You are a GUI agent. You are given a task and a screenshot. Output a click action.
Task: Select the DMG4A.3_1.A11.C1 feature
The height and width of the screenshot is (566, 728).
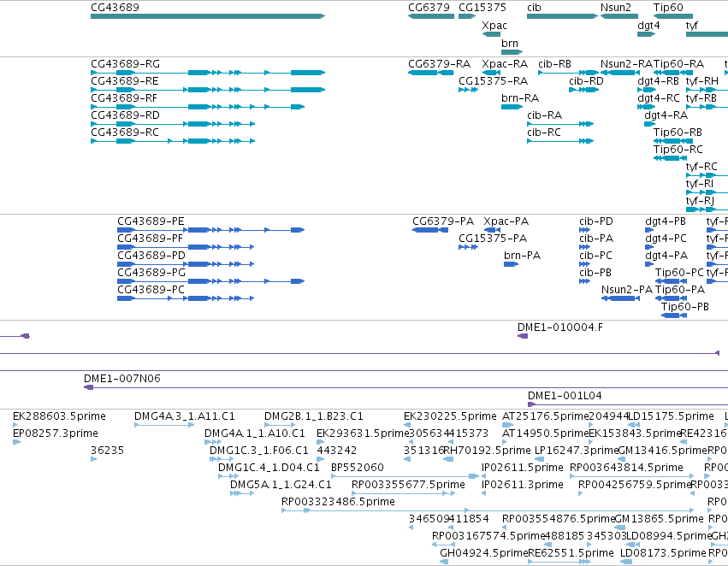[x=164, y=425]
